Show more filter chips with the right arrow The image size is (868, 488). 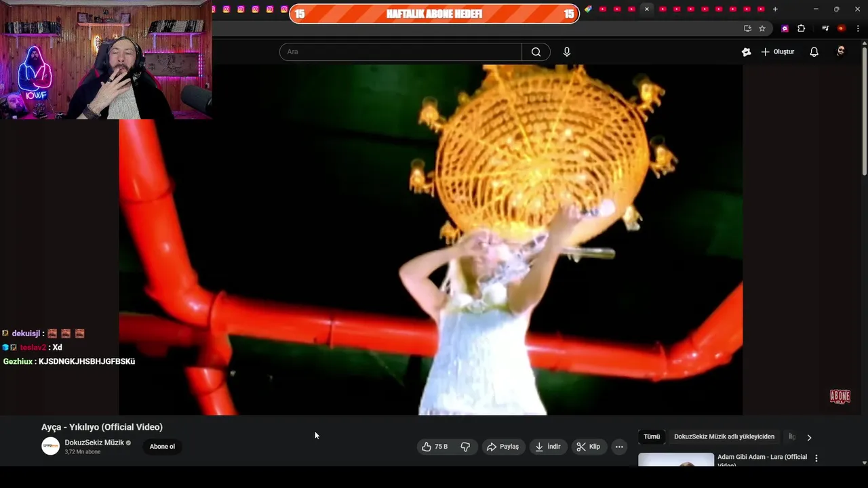click(809, 438)
